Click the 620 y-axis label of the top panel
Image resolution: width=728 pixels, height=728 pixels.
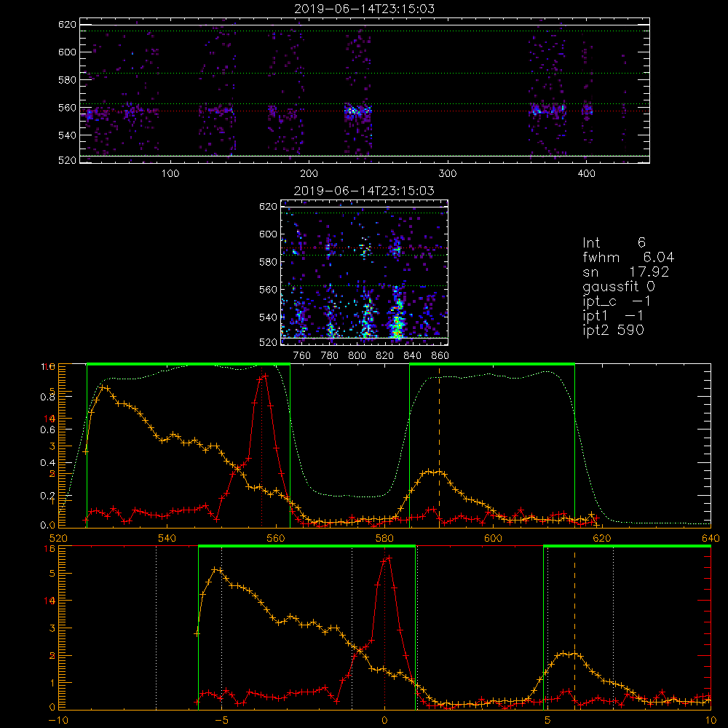point(67,24)
